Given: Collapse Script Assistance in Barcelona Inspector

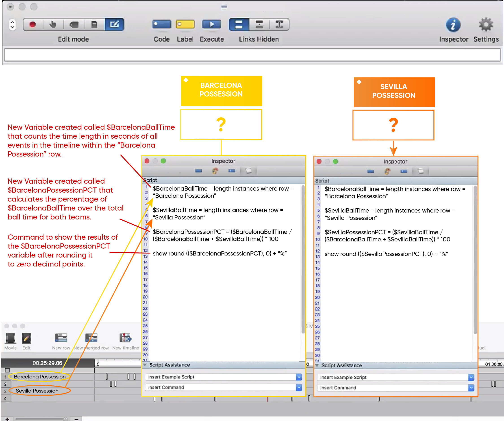Looking at the screenshot, I should tap(145, 365).
